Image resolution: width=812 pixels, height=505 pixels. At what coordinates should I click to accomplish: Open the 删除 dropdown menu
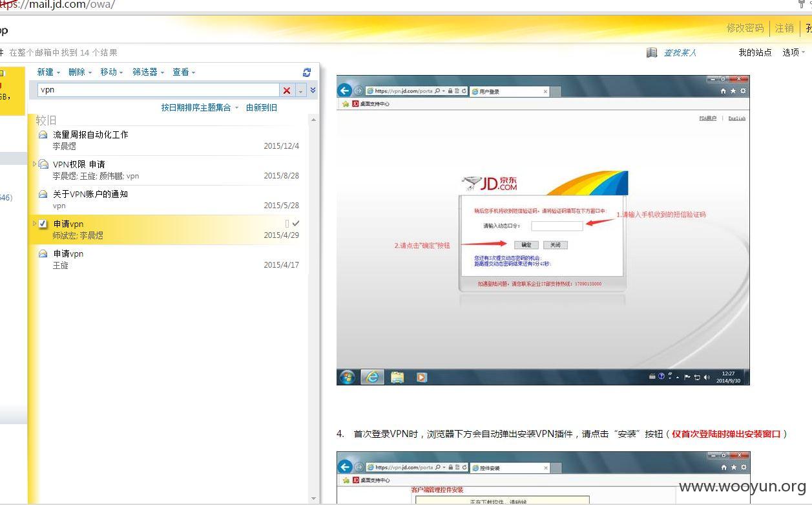pos(80,72)
